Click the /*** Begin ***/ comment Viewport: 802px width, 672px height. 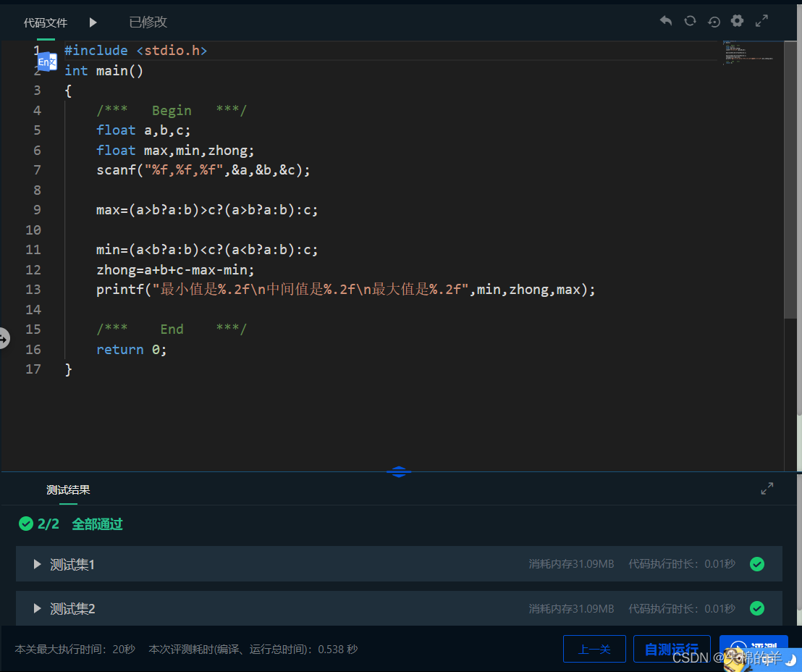coord(172,111)
